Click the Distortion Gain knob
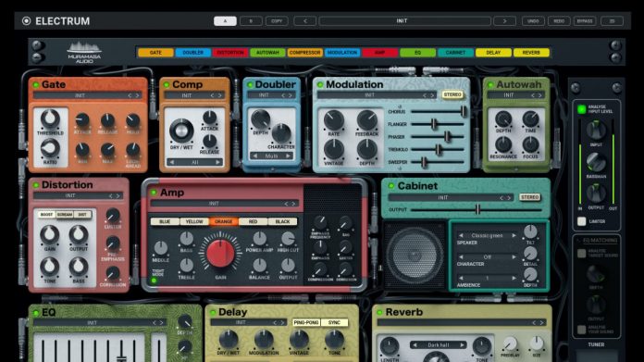 [49, 235]
